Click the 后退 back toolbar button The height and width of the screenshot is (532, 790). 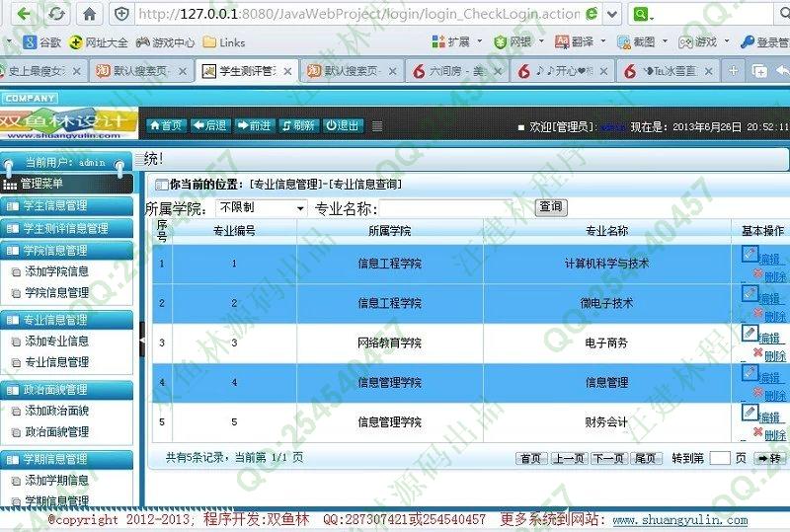[x=210, y=125]
